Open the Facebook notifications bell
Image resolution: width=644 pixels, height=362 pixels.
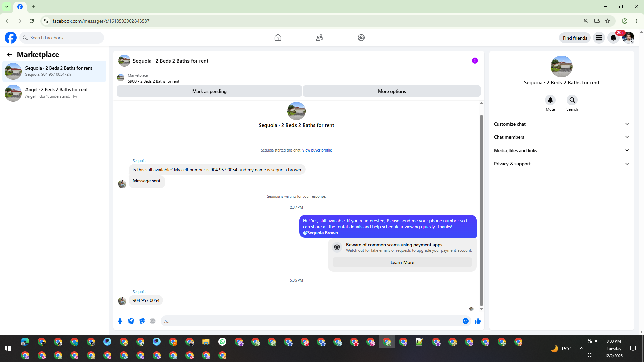(613, 38)
